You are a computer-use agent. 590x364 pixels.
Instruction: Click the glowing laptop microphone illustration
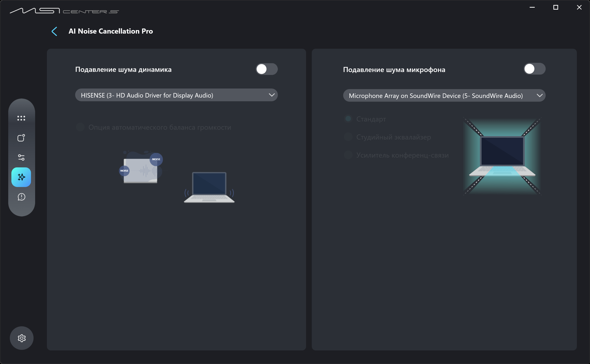click(502, 156)
